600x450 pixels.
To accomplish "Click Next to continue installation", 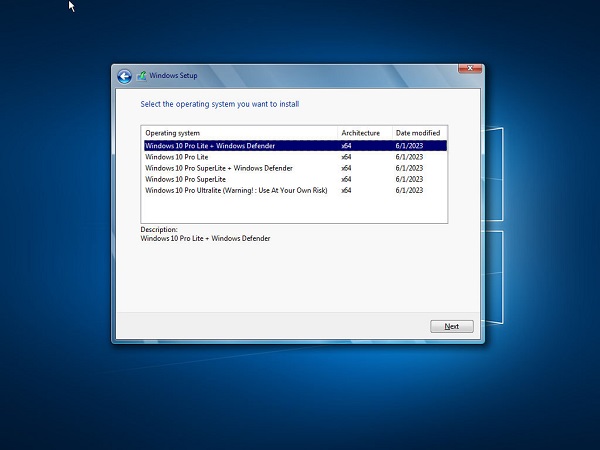I will coord(452,326).
